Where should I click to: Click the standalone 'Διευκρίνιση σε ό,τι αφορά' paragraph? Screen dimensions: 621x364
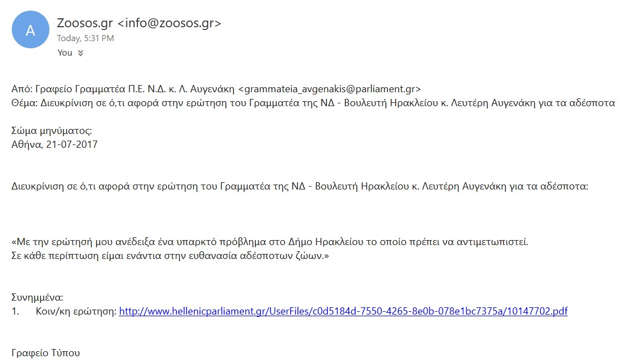point(300,186)
